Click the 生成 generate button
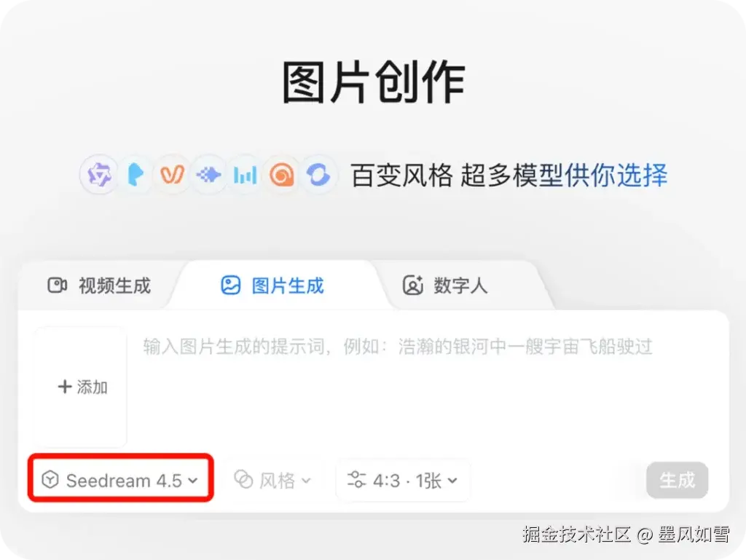746x560 pixels. 677,480
